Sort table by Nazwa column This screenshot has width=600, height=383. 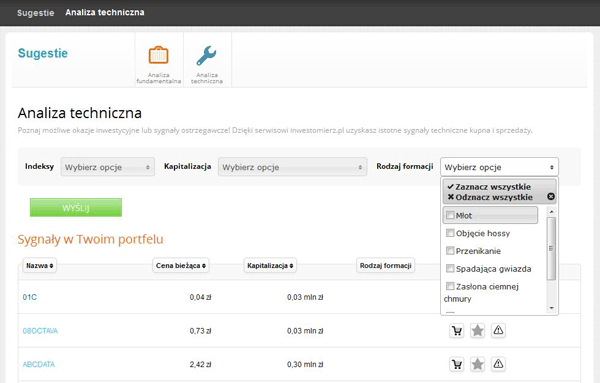[40, 266]
